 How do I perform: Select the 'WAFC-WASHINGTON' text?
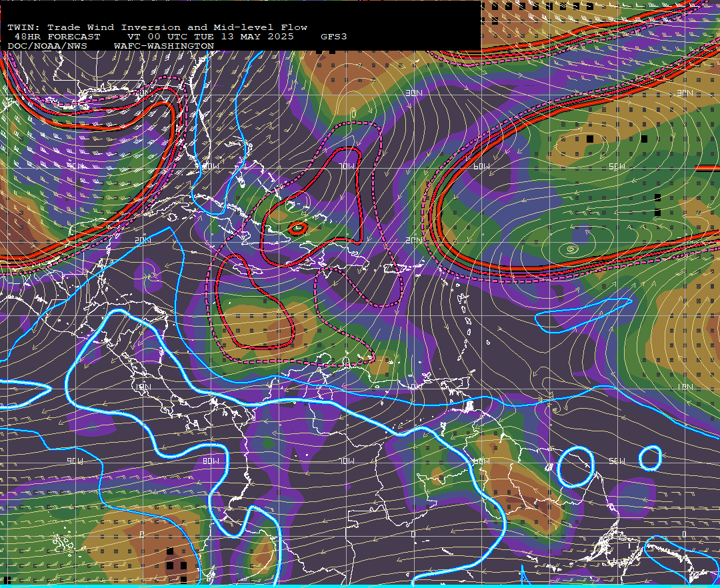coord(164,47)
